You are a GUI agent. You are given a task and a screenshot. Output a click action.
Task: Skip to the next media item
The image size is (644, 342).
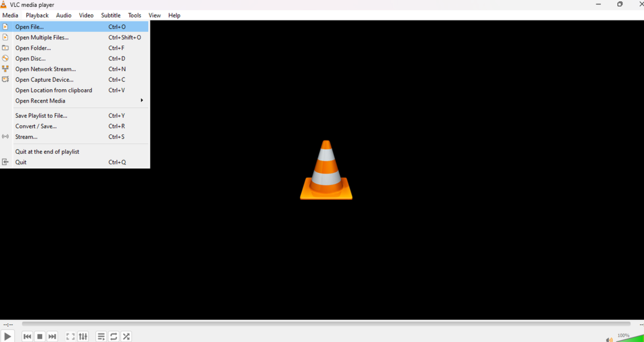(52, 336)
